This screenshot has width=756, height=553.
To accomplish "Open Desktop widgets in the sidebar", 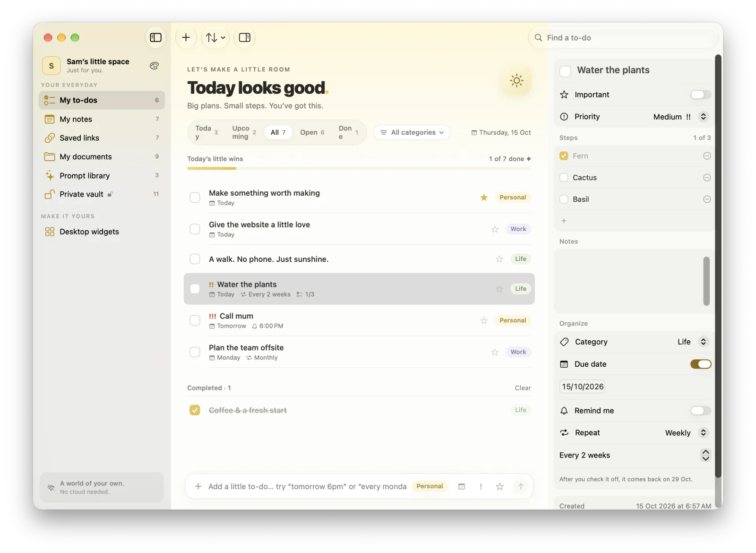I will pos(102,232).
